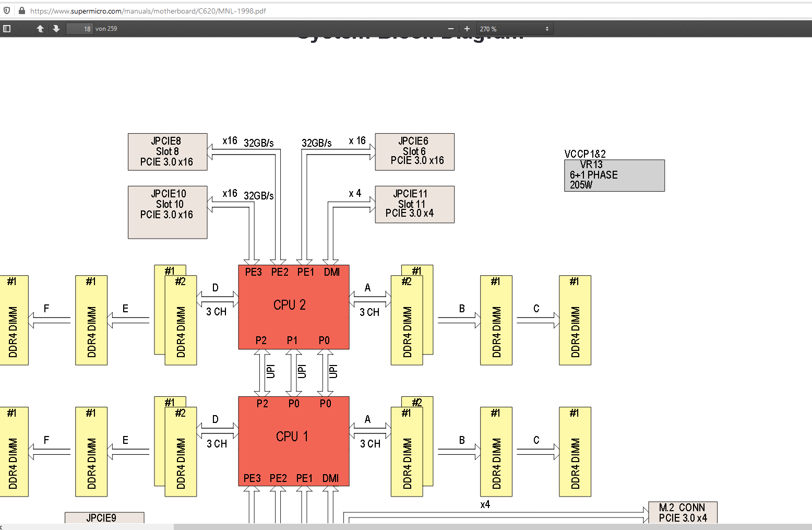The width and height of the screenshot is (812, 530).
Task: Click the page number field showing 18
Action: [x=80, y=29]
